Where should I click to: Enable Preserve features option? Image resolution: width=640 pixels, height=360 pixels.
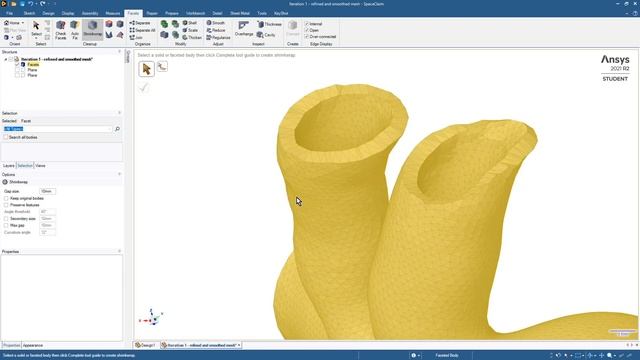(6, 205)
